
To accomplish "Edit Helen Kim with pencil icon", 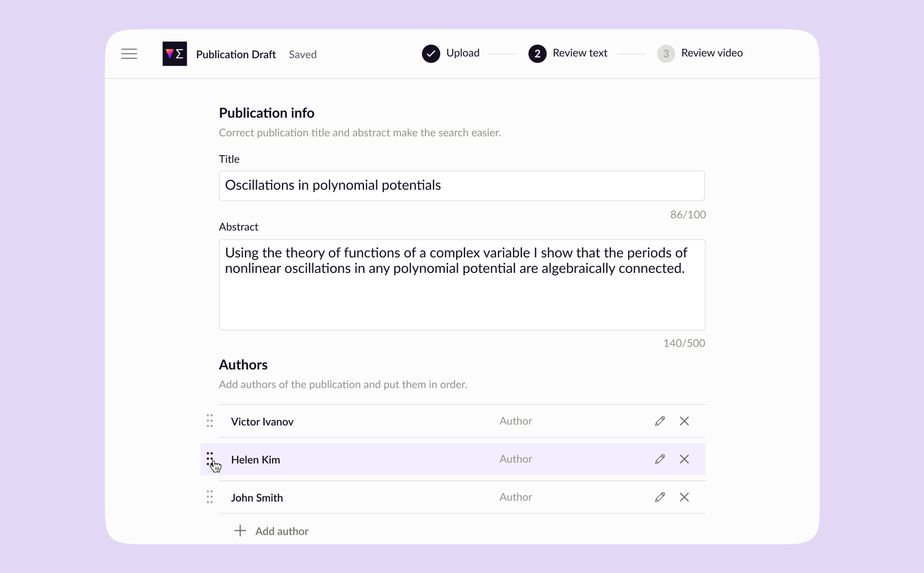I will point(660,459).
